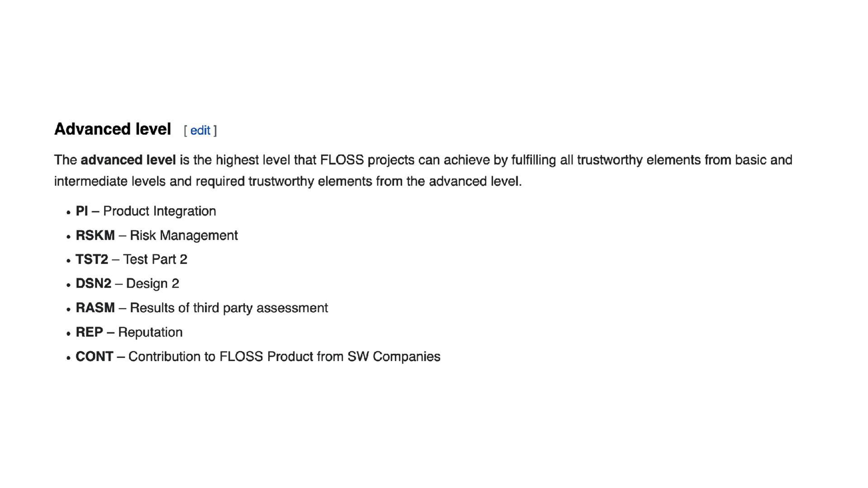868x488 pixels.
Task: Click 'Contribution to FLOSS Product from SW Companies'
Action: (284, 357)
